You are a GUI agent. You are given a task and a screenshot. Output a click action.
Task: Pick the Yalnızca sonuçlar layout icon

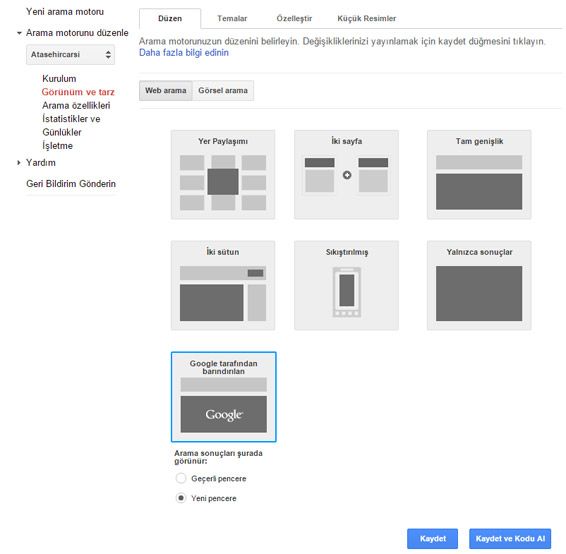coord(479,285)
